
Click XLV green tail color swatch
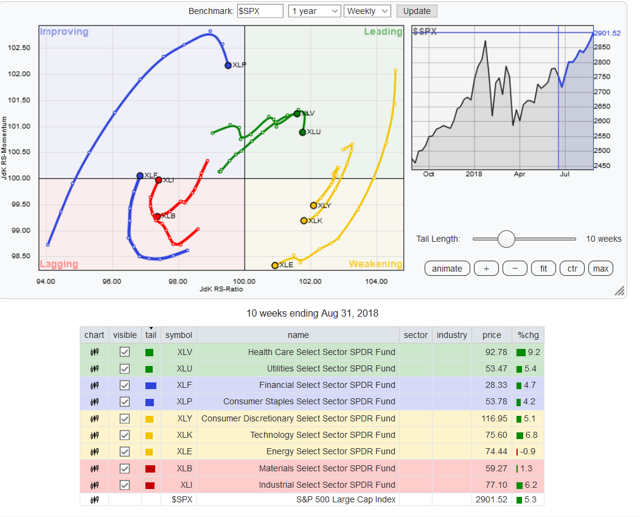pyautogui.click(x=149, y=352)
